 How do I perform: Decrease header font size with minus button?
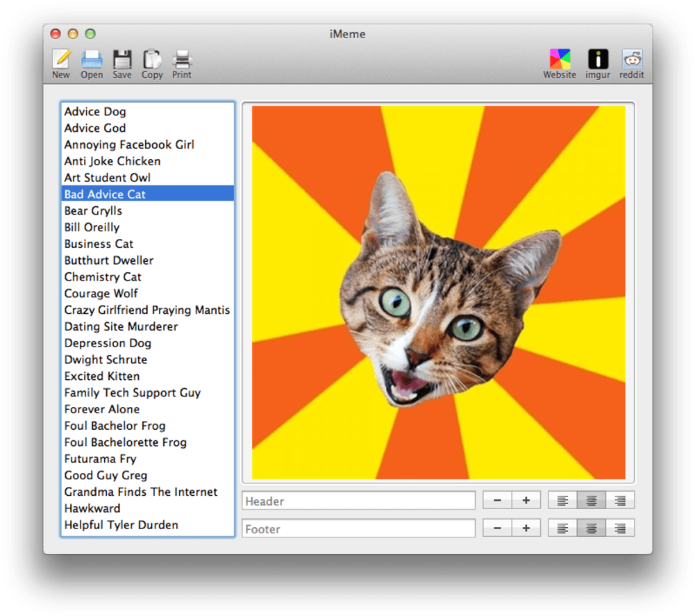tap(497, 500)
